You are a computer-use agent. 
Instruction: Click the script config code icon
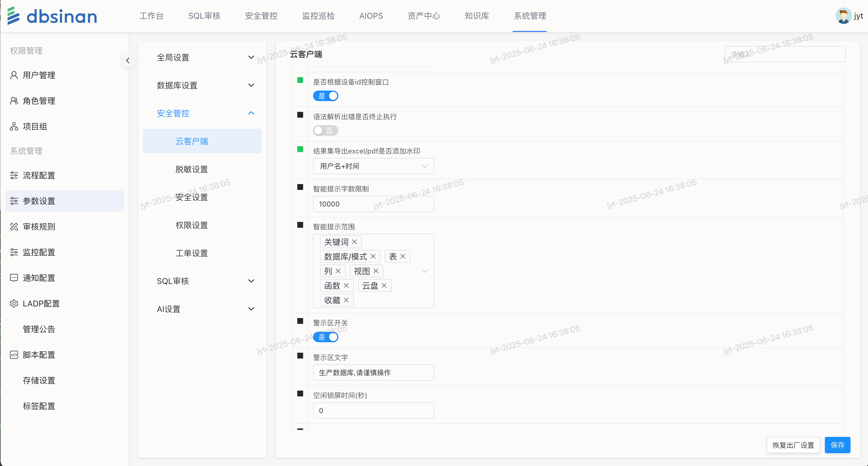click(14, 354)
